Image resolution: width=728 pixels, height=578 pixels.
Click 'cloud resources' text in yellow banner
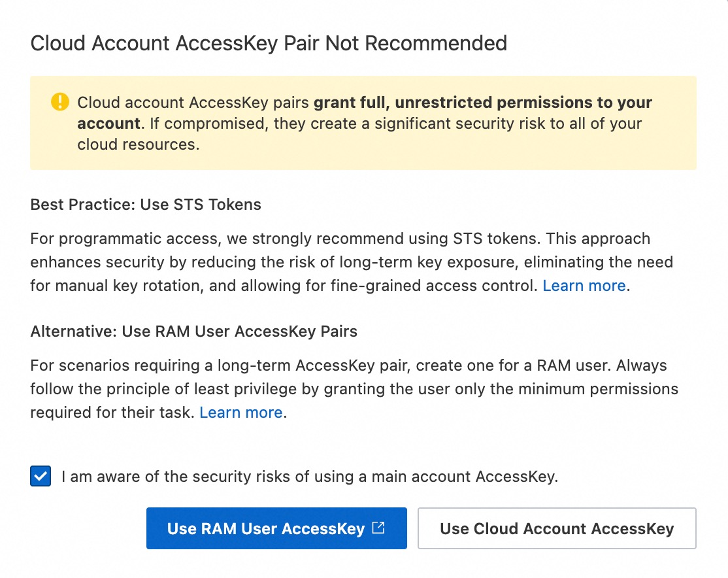click(x=137, y=144)
